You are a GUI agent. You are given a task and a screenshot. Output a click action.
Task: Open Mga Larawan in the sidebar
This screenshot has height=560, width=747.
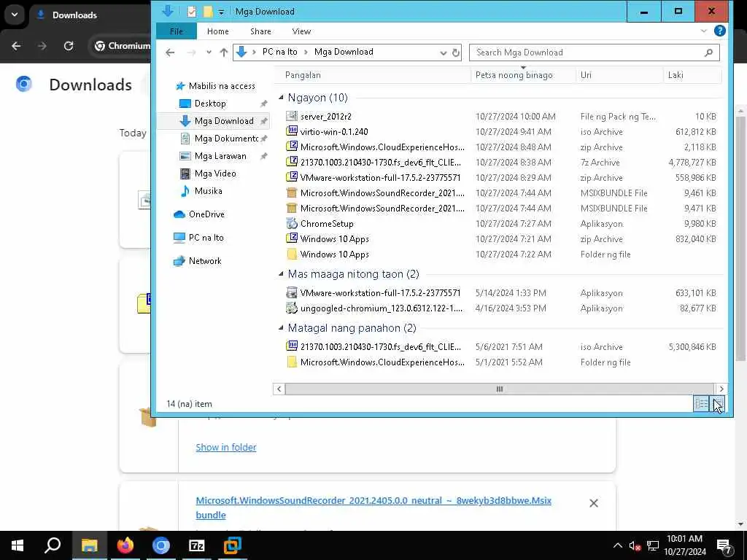(x=220, y=156)
